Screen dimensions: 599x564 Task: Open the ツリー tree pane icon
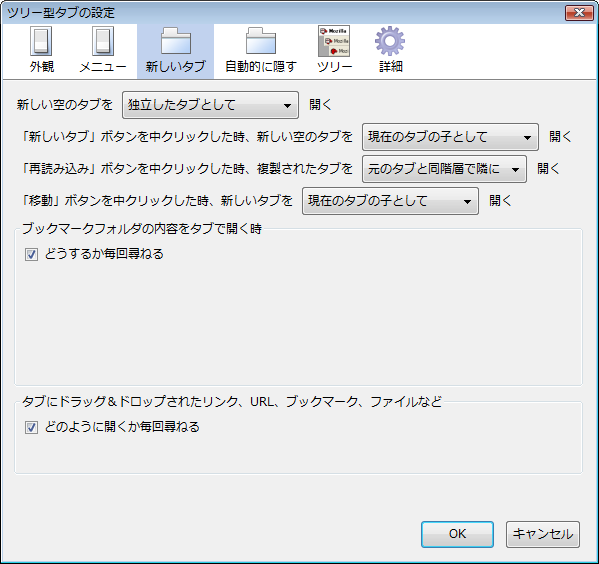click(x=334, y=41)
